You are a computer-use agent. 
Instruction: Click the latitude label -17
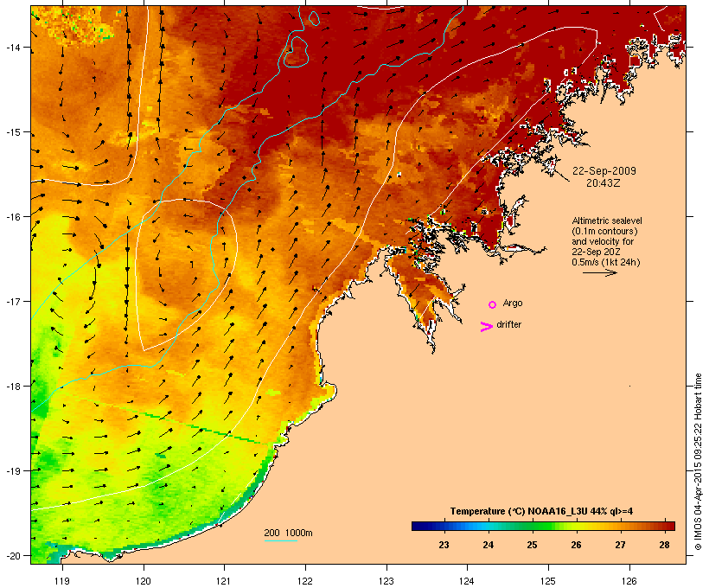(12, 301)
